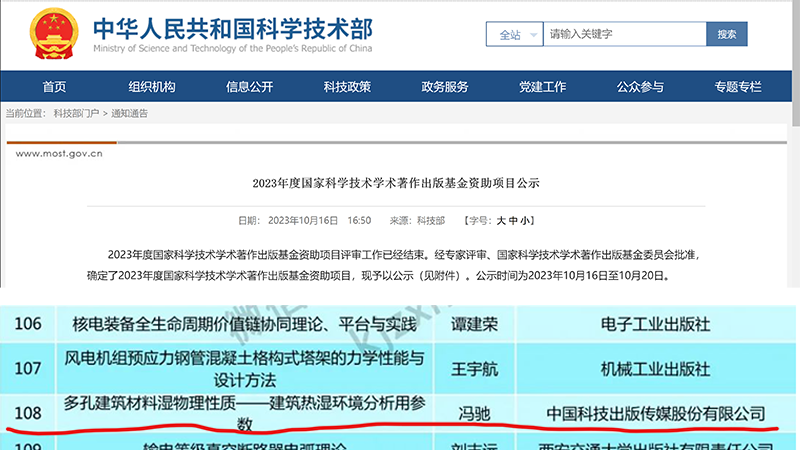Open the 科技政策 navigation item

(347, 87)
